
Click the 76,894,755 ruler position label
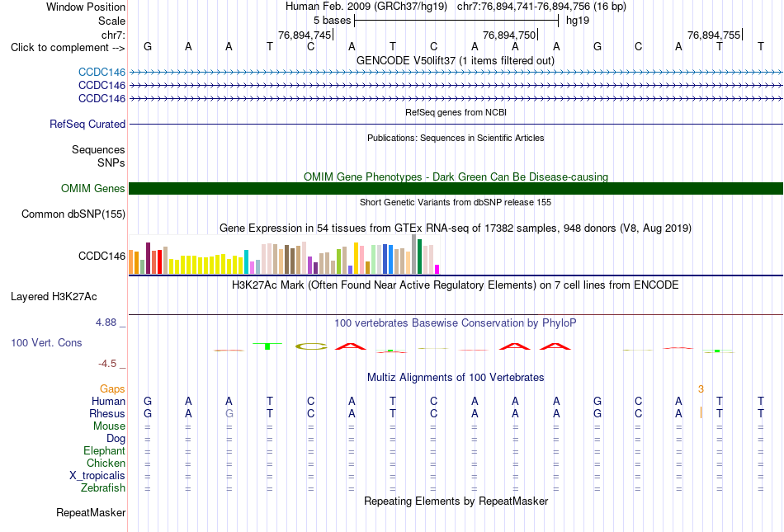pos(714,35)
